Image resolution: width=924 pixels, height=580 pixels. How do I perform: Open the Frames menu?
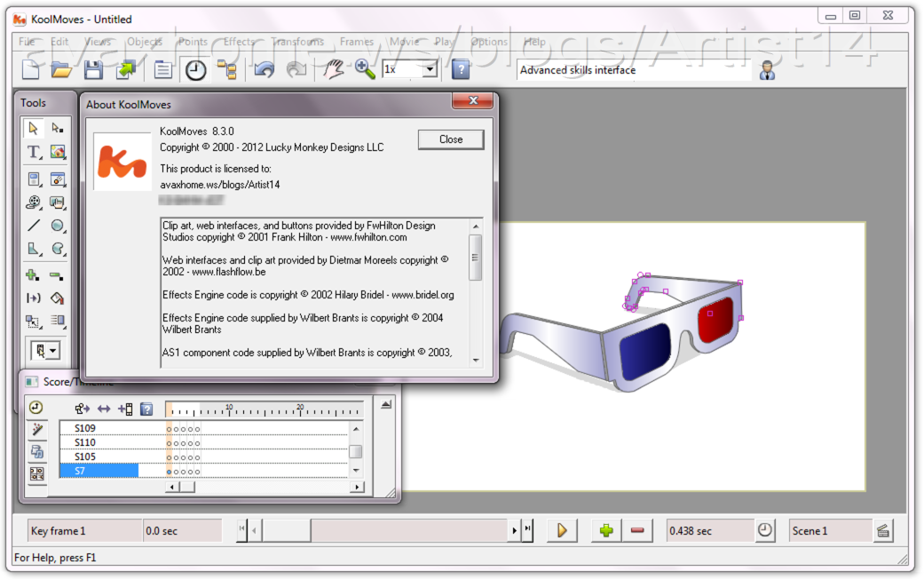(x=357, y=41)
